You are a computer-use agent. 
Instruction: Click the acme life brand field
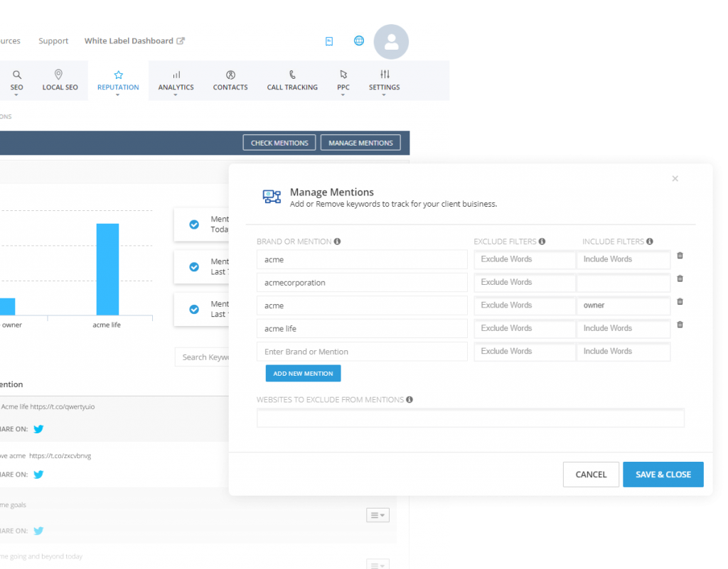point(362,328)
